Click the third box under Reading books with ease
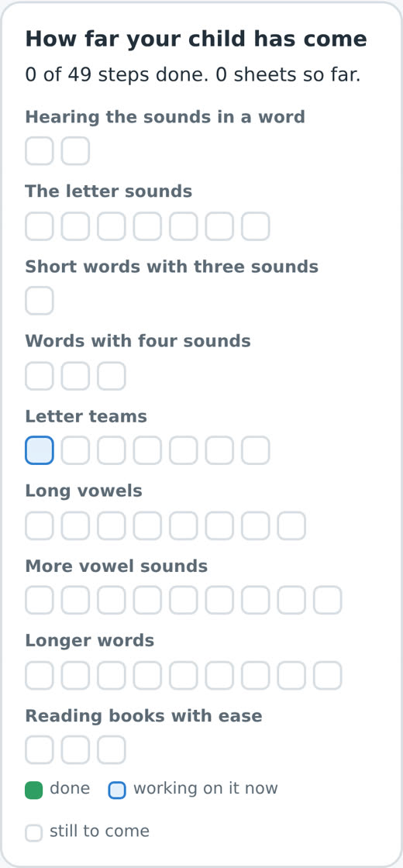 (112, 750)
